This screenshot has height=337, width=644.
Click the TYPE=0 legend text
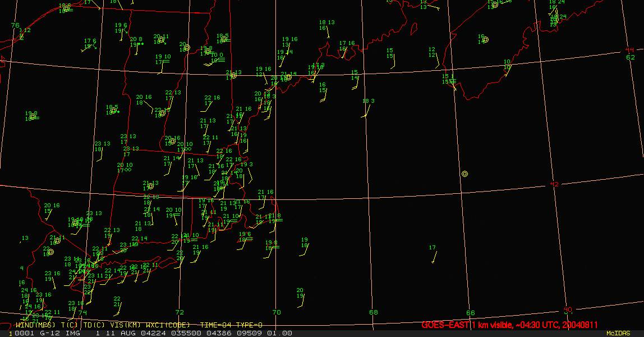pos(249,325)
